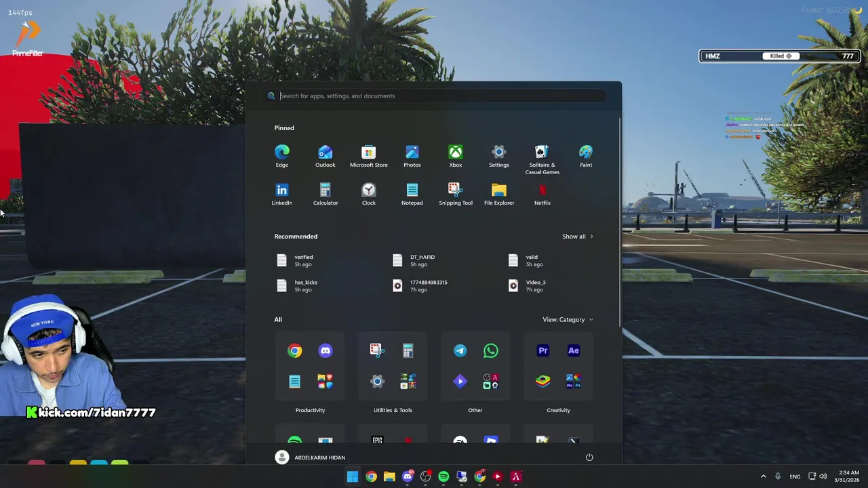Launch Notepad from pinned apps

point(412,195)
